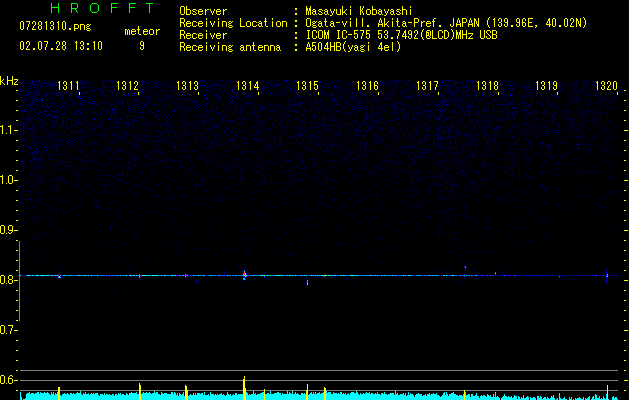Select the A504HB(yagi 4el) antenna text

point(353,47)
